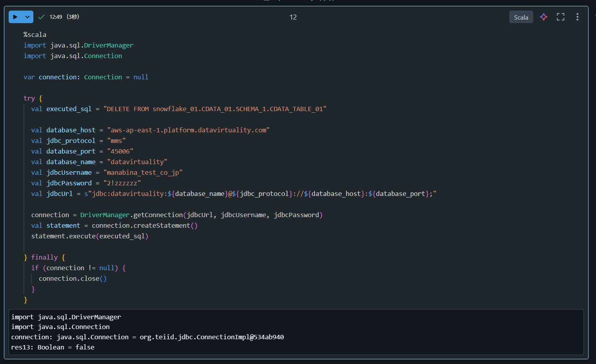Screen dimensions: 596x364
Task: Click output line res13: Boolean = false
Action: 53,347
